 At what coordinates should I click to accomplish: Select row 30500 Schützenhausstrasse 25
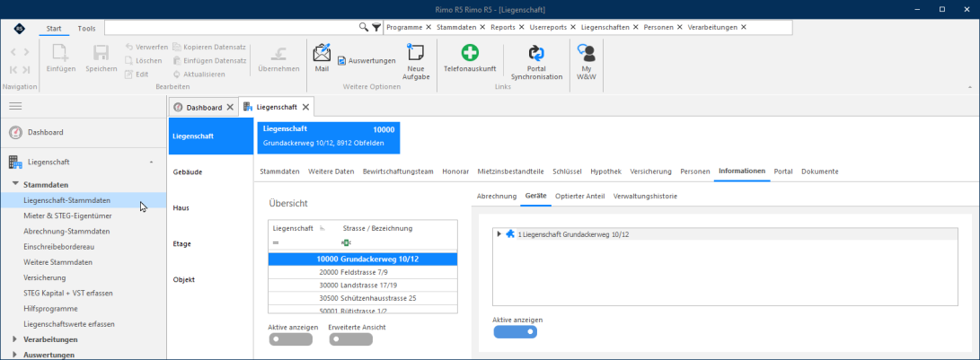coord(363,298)
